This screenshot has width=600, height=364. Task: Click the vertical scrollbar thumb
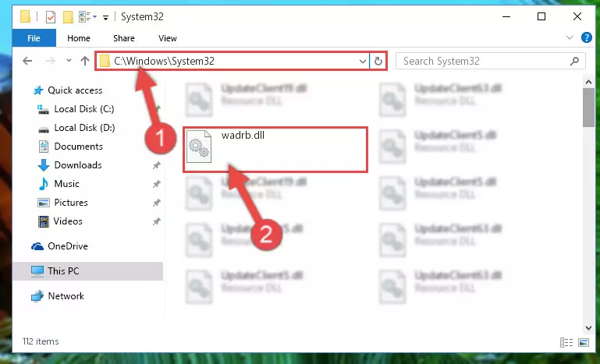(x=588, y=108)
